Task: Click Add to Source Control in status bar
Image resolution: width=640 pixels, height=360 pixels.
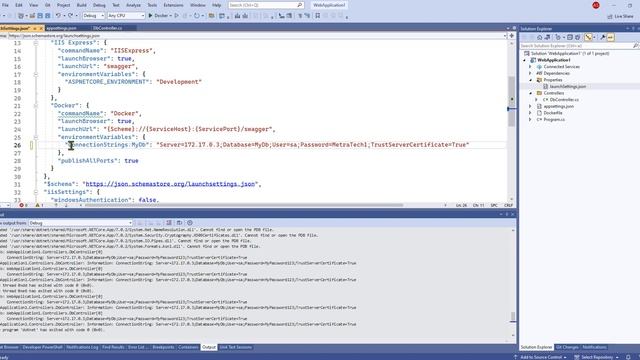Action: tap(540, 357)
